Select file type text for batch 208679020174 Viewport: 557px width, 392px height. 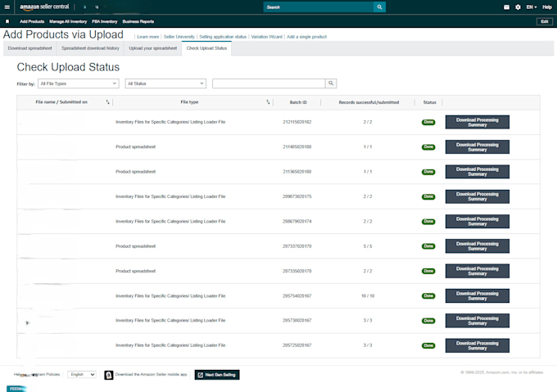[170, 221]
